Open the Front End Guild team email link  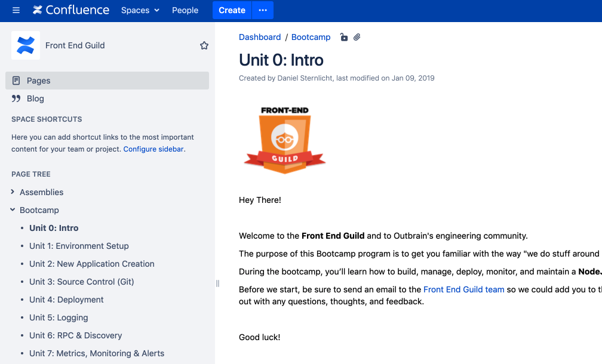click(x=464, y=289)
